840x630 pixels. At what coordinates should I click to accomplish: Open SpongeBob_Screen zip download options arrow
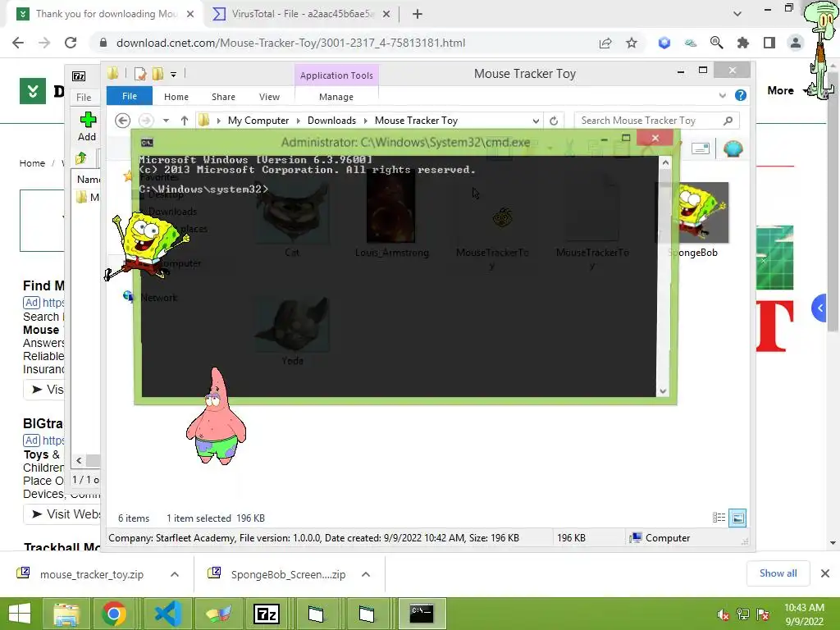click(x=366, y=574)
